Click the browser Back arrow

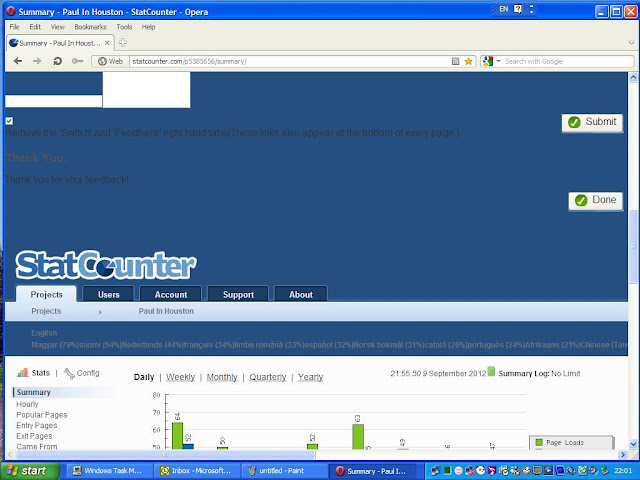[18, 61]
